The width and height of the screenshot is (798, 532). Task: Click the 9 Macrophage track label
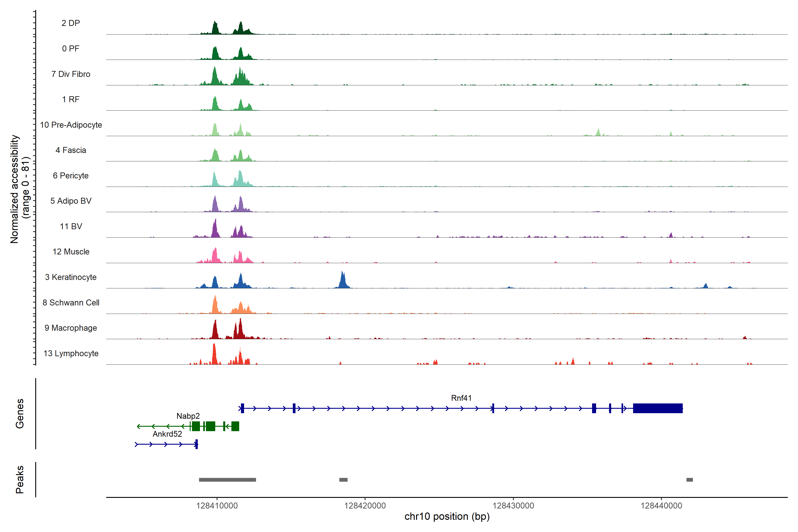coord(70,328)
